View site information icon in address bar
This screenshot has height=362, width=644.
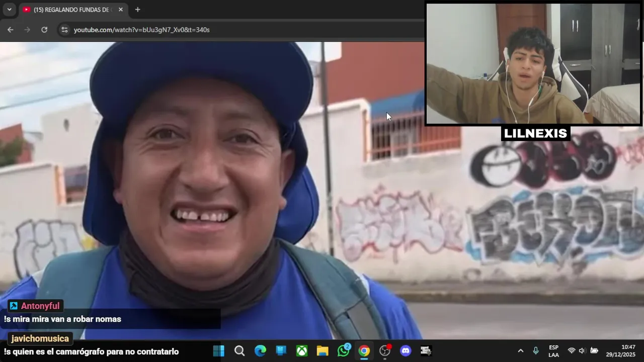[x=64, y=30]
